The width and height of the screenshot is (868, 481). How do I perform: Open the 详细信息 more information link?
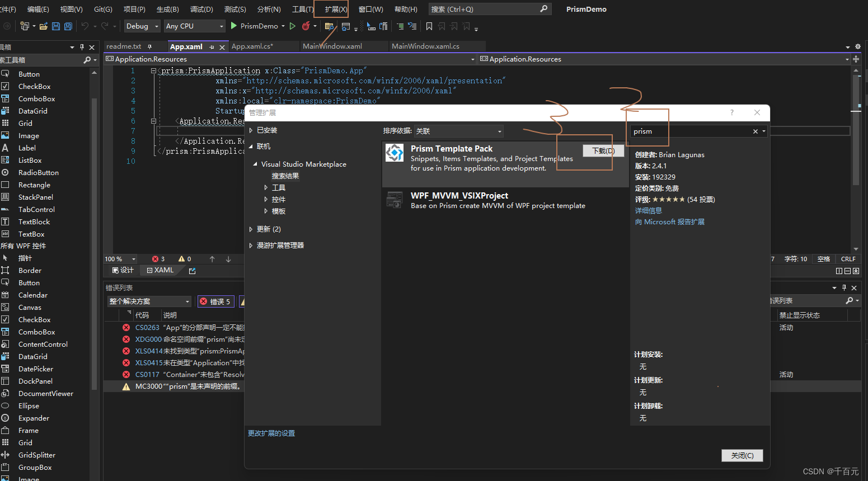(648, 211)
